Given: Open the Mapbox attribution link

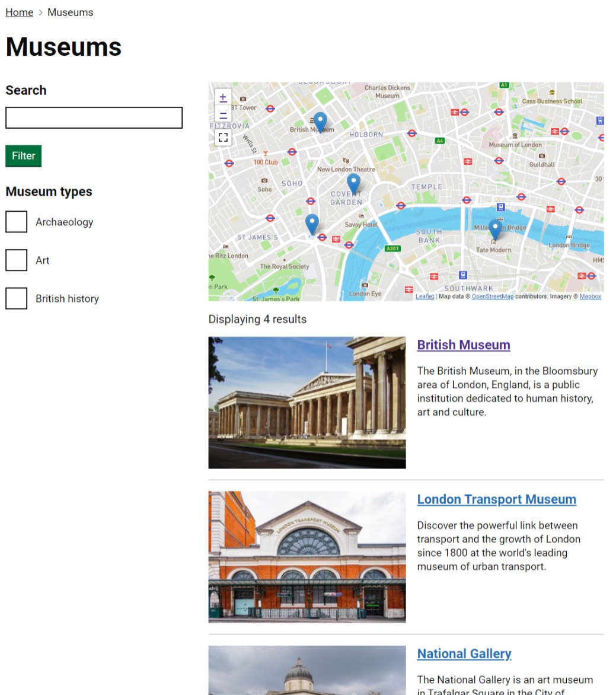Looking at the screenshot, I should pyautogui.click(x=591, y=297).
